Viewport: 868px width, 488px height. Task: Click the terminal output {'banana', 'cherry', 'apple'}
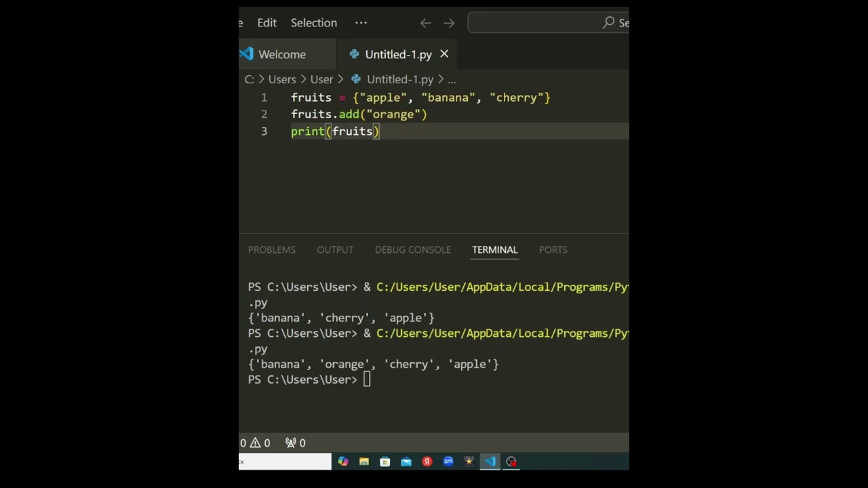click(x=341, y=318)
